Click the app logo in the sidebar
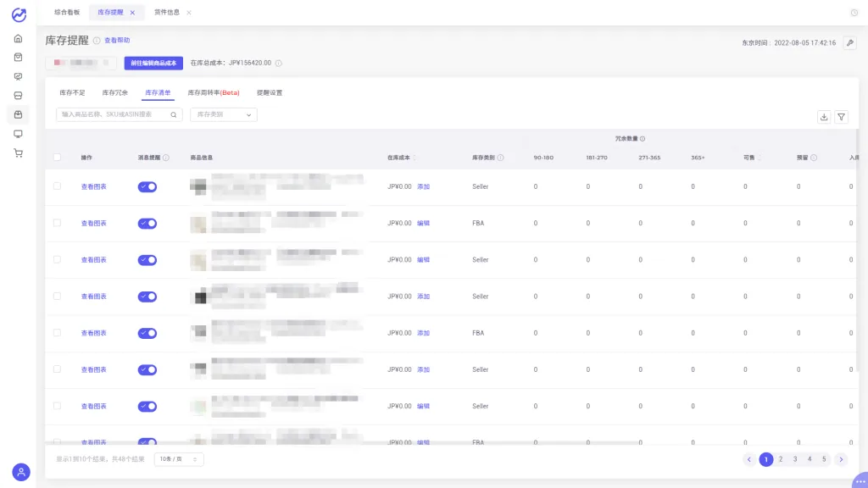 pyautogui.click(x=19, y=15)
